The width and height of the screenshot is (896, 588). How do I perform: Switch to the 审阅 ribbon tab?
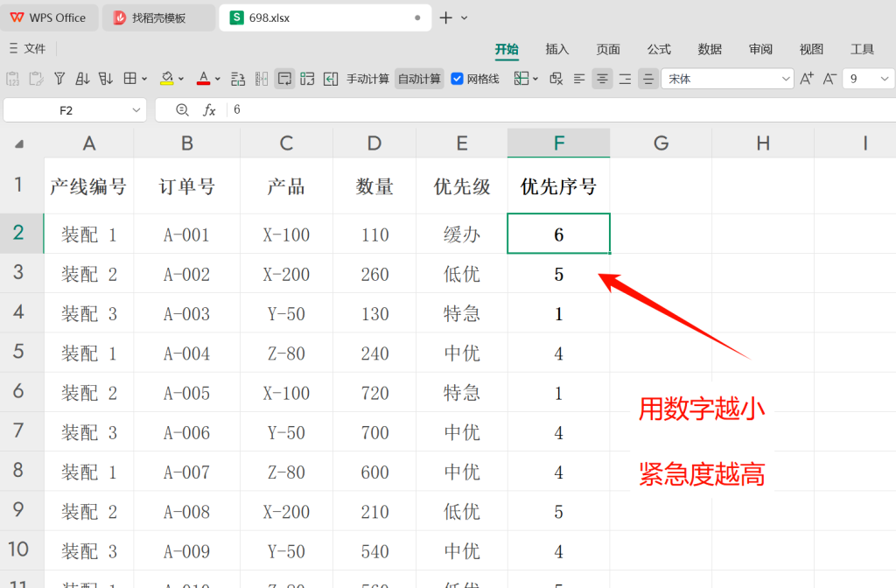pyautogui.click(x=760, y=49)
